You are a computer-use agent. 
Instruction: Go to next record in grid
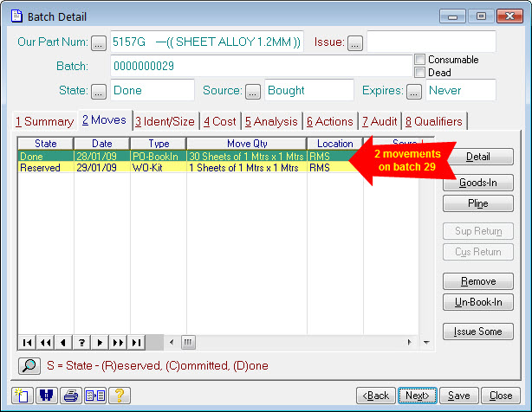100,343
